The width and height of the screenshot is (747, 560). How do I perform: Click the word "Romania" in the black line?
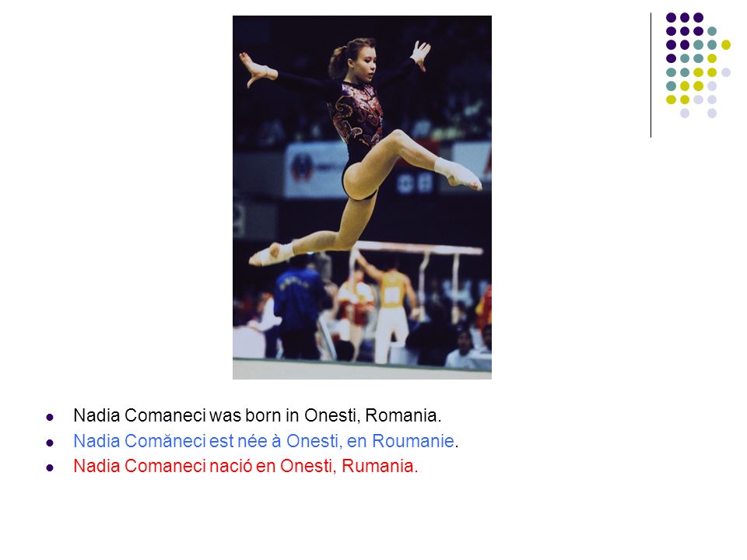tap(402, 415)
